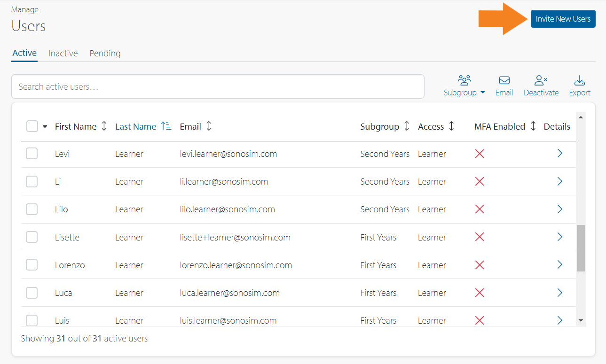The height and width of the screenshot is (364, 606).
Task: Select the row checkbox for Lisette
Action: tap(31, 237)
